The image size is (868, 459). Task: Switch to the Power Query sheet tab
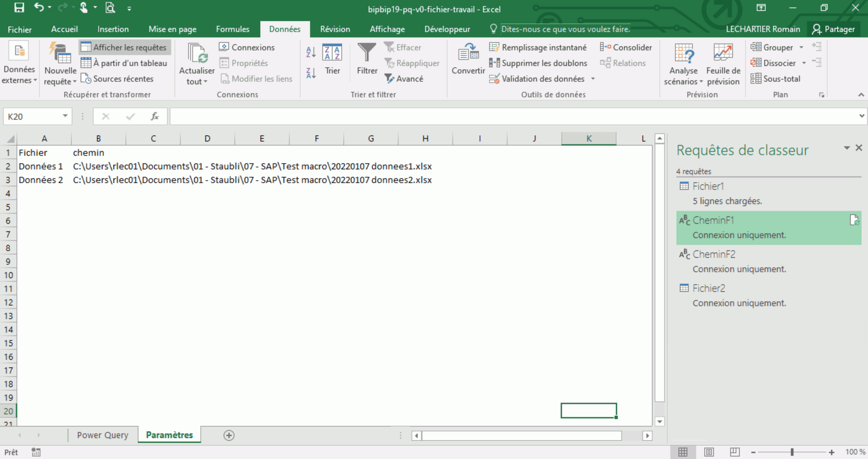103,435
